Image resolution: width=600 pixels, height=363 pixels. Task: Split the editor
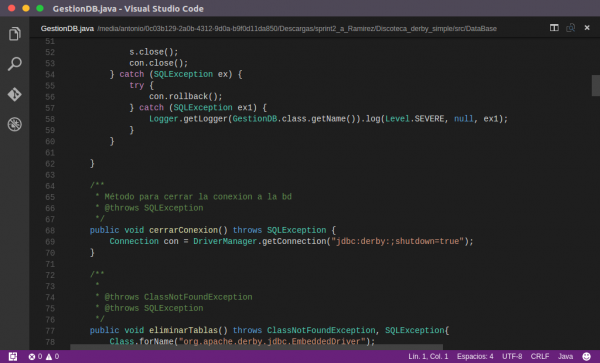click(554, 28)
